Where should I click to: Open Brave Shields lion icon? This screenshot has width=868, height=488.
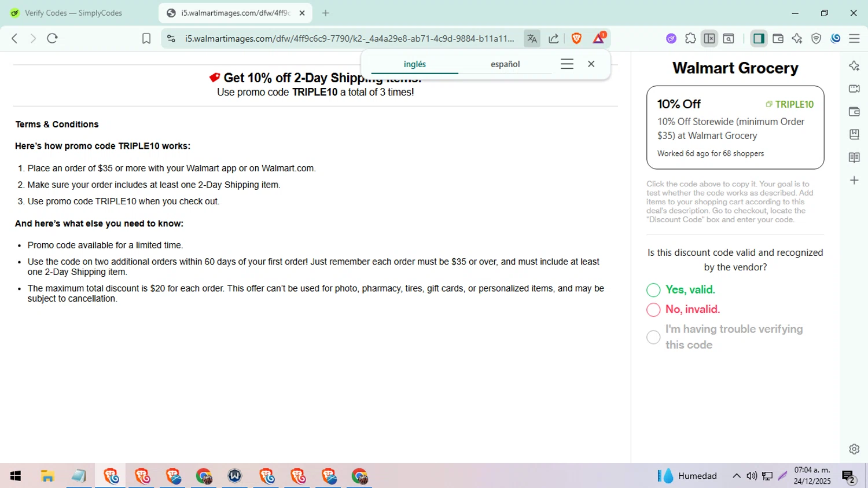tap(576, 38)
